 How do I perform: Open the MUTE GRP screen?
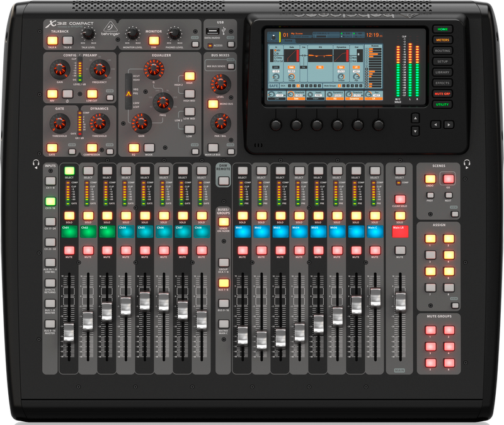[442, 94]
